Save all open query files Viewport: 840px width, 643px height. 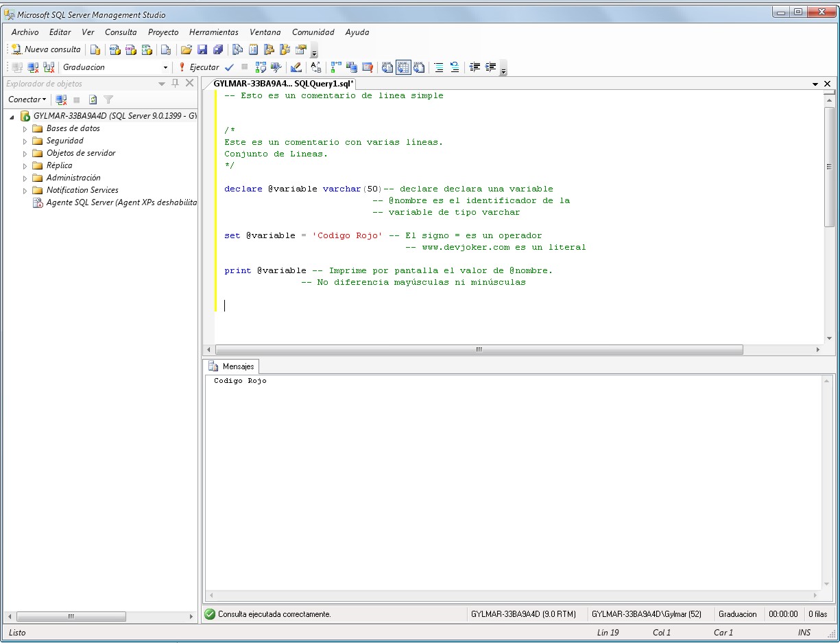pyautogui.click(x=218, y=49)
